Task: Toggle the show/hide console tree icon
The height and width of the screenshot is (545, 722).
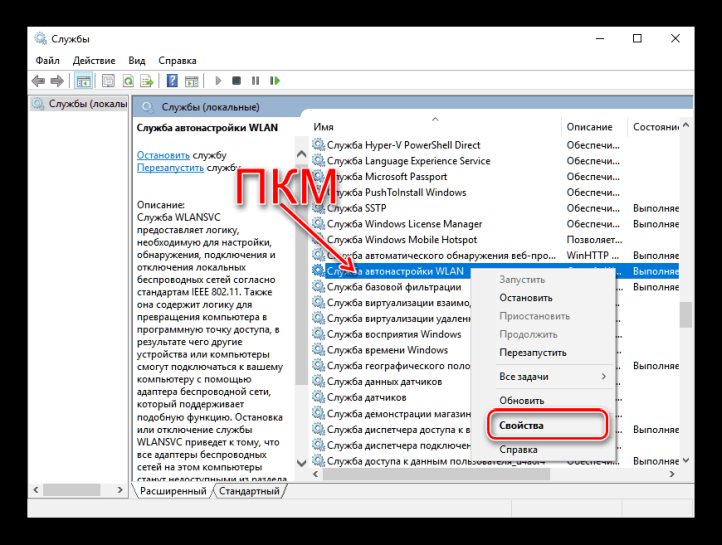Action: click(x=84, y=81)
